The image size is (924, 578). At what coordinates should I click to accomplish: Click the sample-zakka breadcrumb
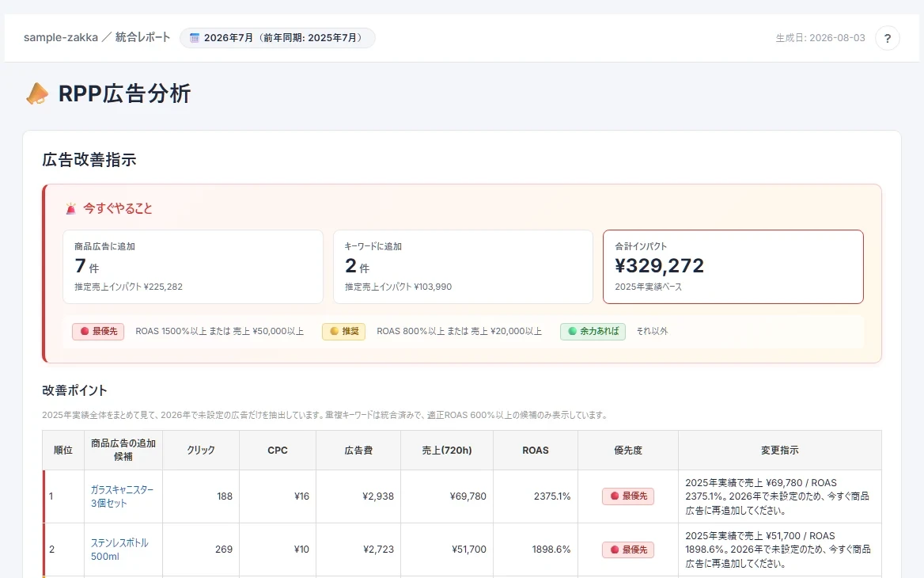(x=61, y=38)
